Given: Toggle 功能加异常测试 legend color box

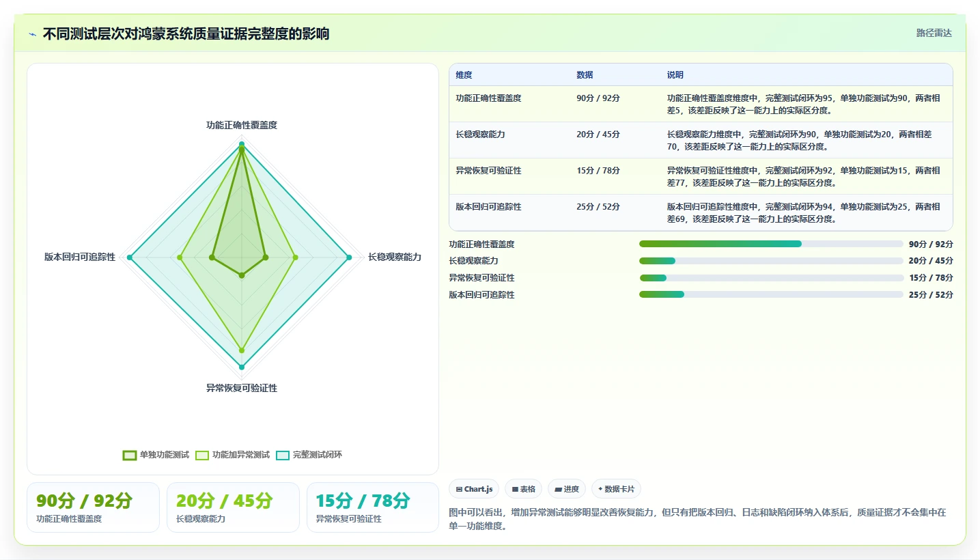Looking at the screenshot, I should coord(202,455).
